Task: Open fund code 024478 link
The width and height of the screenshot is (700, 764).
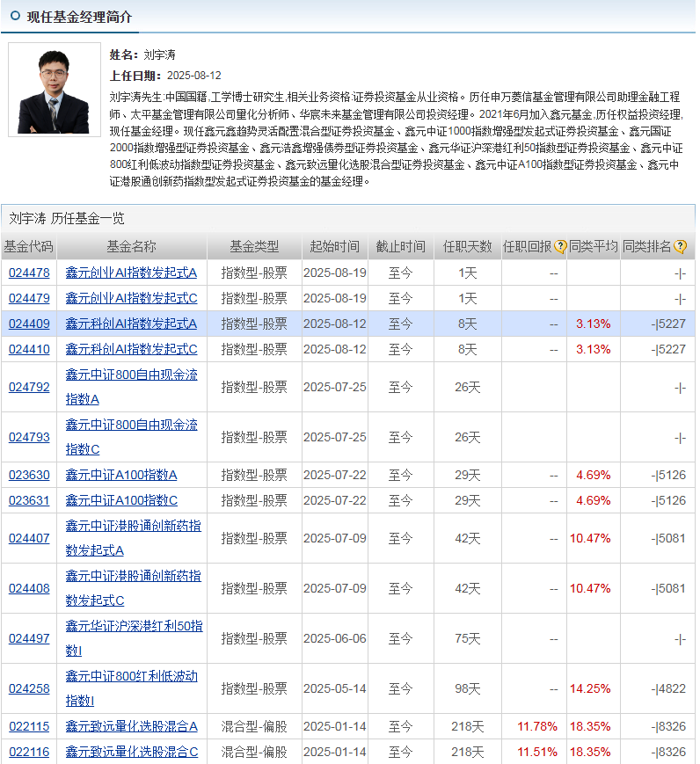Action: pos(29,273)
